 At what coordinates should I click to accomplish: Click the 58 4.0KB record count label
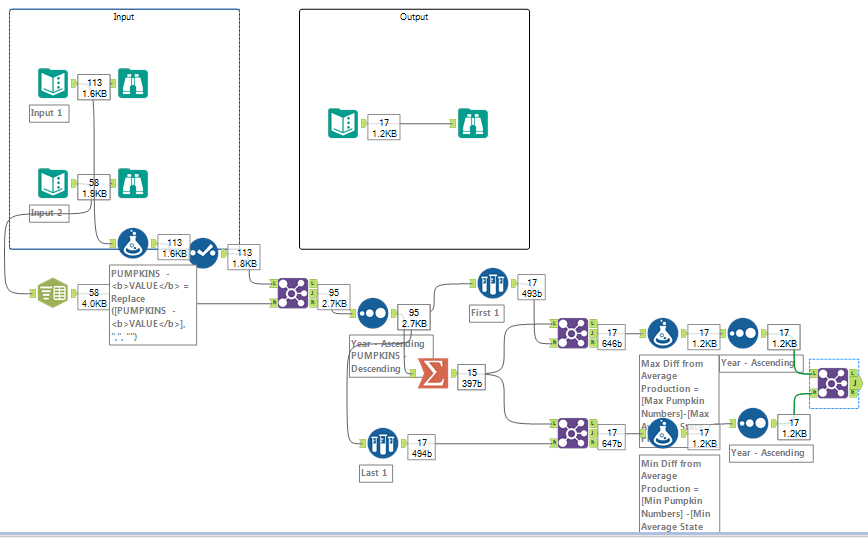point(94,298)
